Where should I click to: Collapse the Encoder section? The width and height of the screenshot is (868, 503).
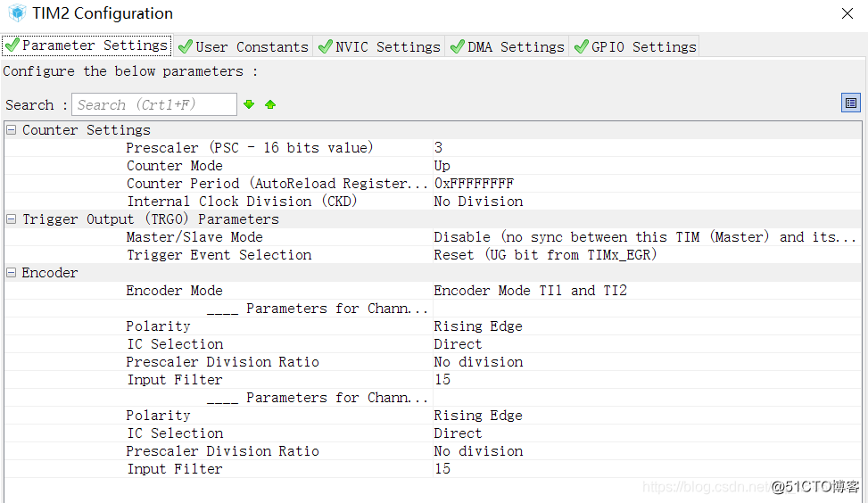(x=11, y=273)
